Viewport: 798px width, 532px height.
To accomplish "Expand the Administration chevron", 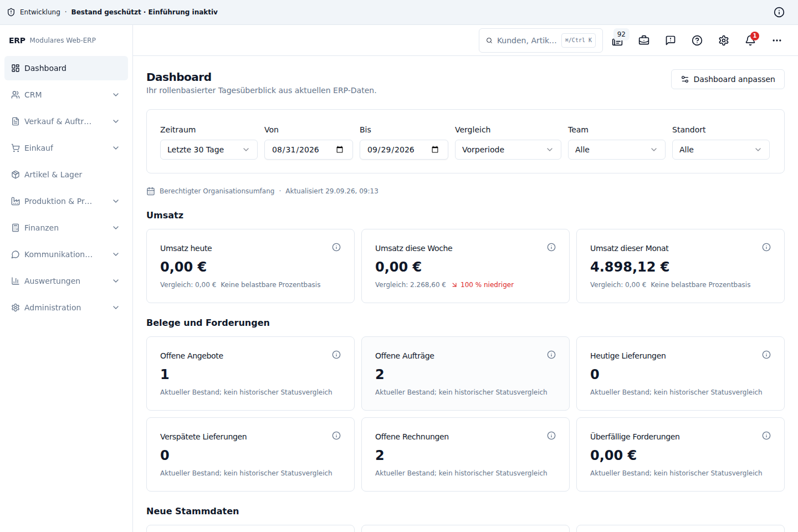I will 116,308.
